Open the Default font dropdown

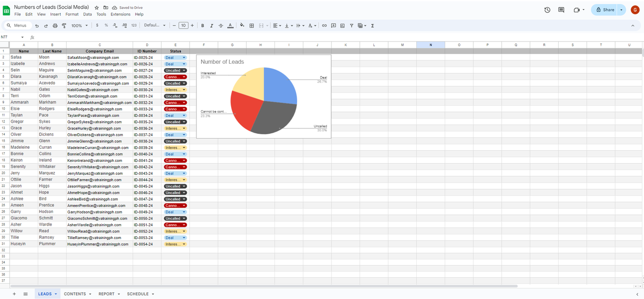pos(155,26)
